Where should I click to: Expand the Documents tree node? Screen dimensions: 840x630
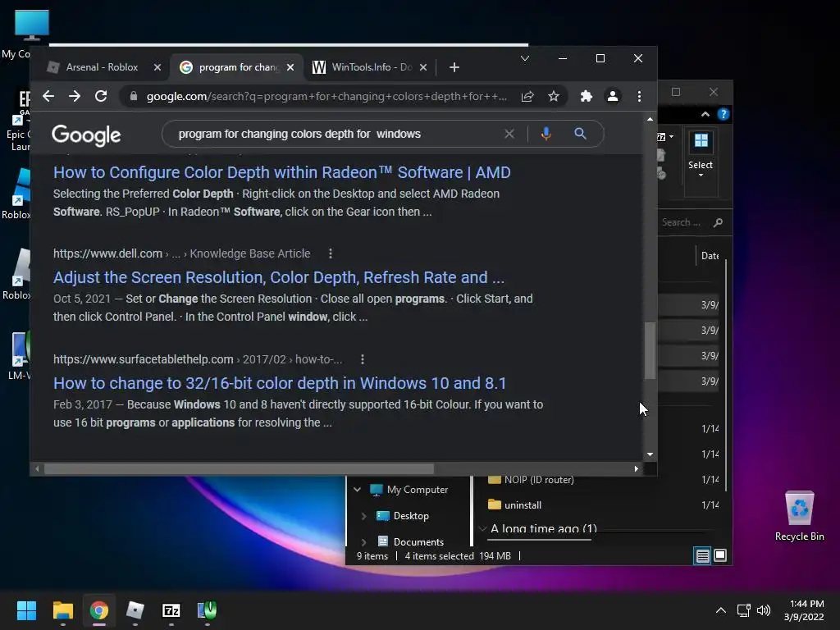tap(363, 542)
